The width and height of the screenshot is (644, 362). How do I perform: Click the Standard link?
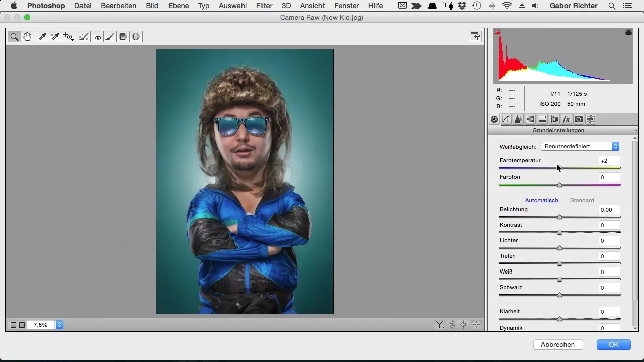[x=582, y=200]
